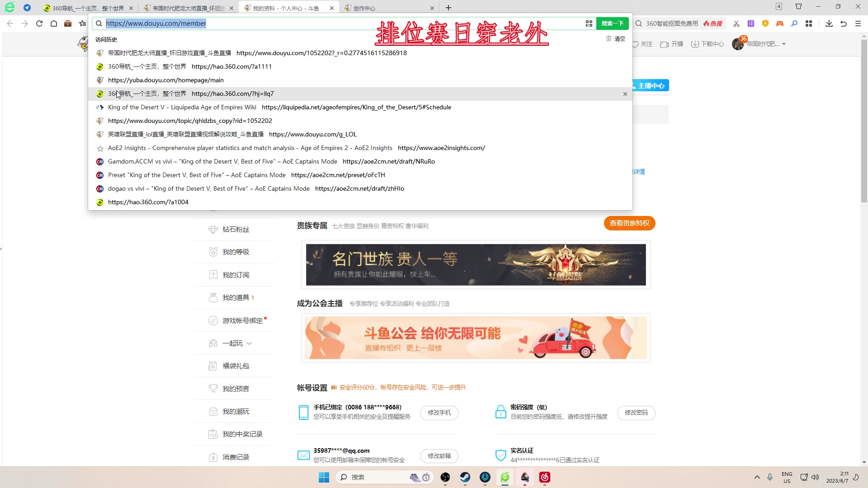The width and height of the screenshot is (868, 488).
Task: Open the 下载中心 link
Action: pos(708,44)
